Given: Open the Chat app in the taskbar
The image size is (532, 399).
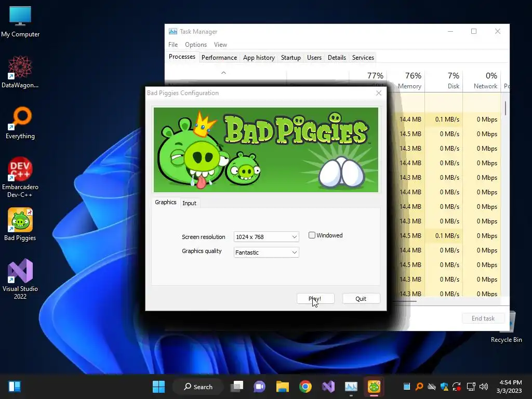Looking at the screenshot, I should [260, 387].
